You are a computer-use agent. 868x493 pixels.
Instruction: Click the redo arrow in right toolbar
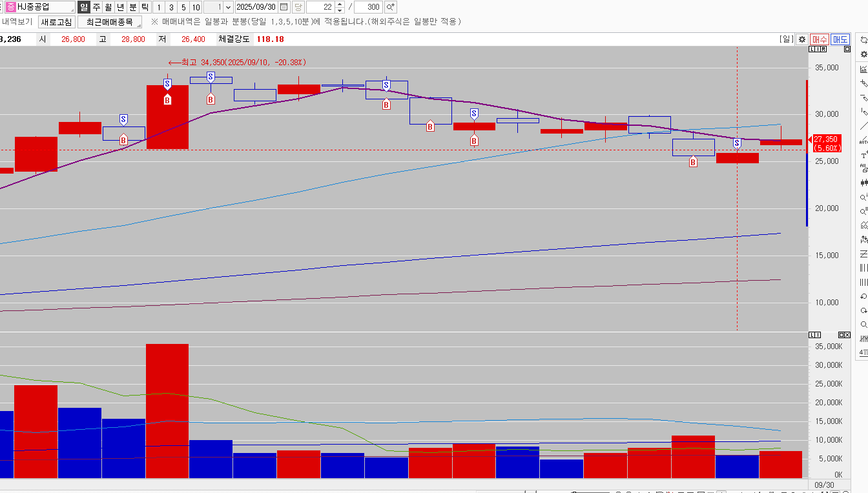[x=863, y=310]
